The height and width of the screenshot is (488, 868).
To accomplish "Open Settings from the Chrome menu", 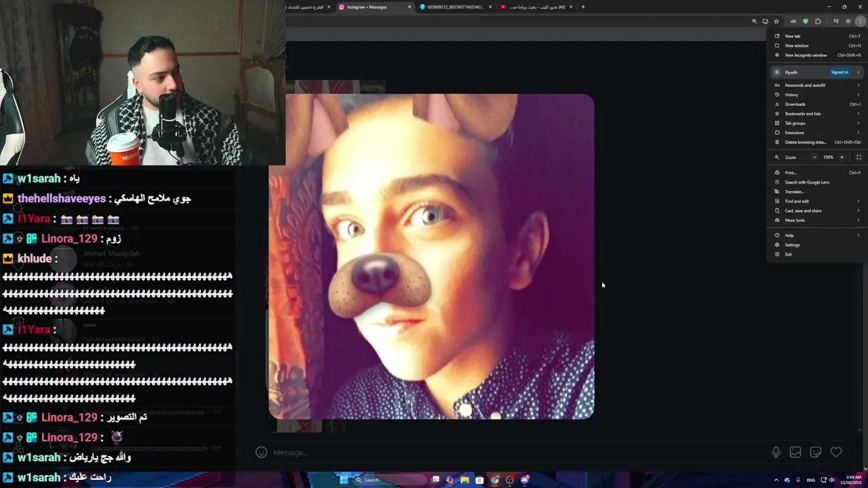I will (817, 245).
